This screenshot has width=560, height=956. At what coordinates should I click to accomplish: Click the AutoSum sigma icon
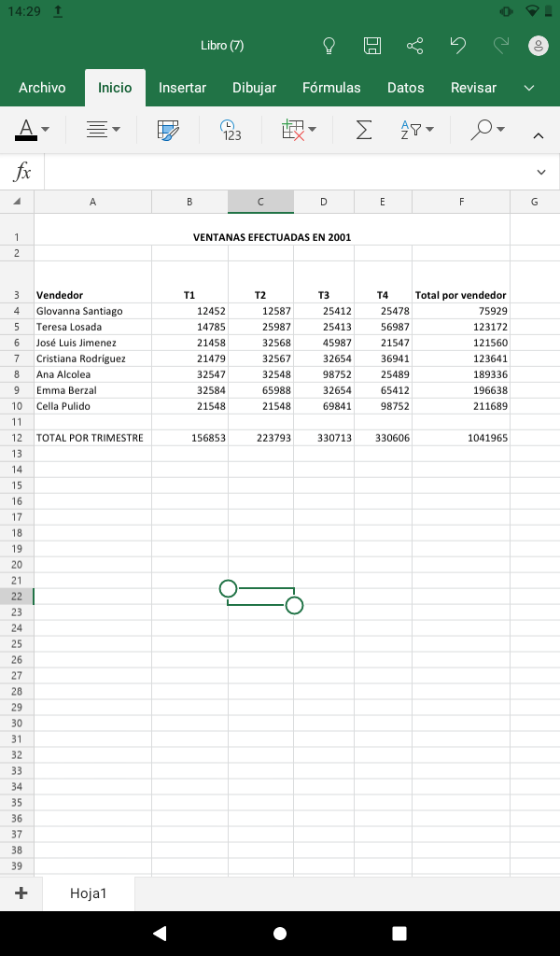[364, 129]
